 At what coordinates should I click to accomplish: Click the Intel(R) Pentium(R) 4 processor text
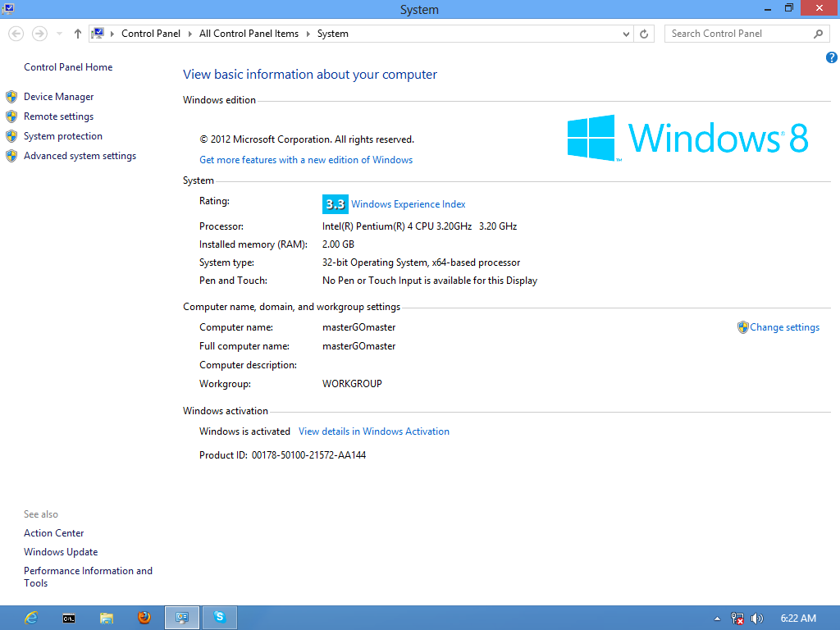[x=419, y=226]
